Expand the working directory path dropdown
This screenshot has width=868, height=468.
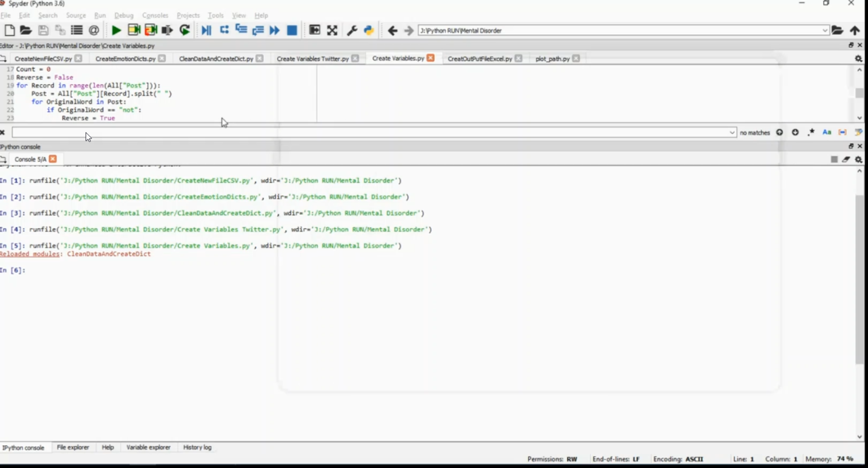(825, 31)
